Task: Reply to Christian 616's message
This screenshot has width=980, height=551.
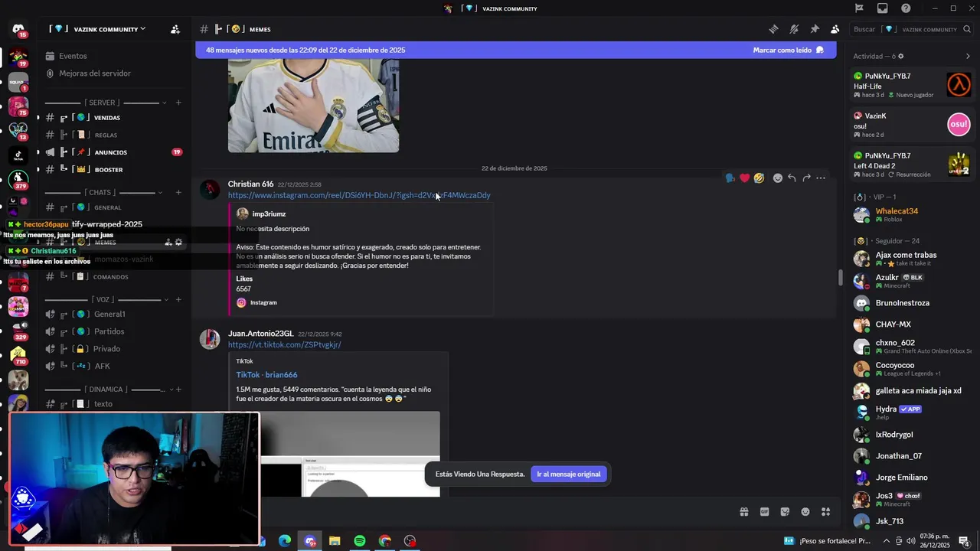Action: click(x=792, y=178)
